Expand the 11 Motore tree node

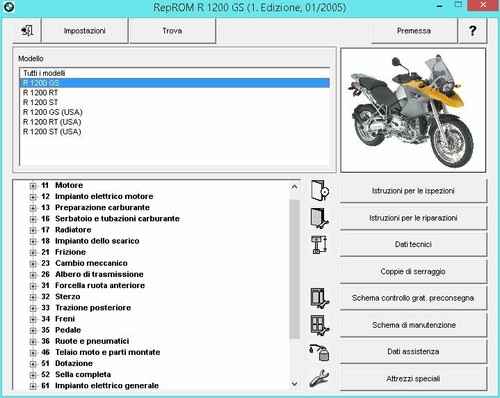coord(33,186)
